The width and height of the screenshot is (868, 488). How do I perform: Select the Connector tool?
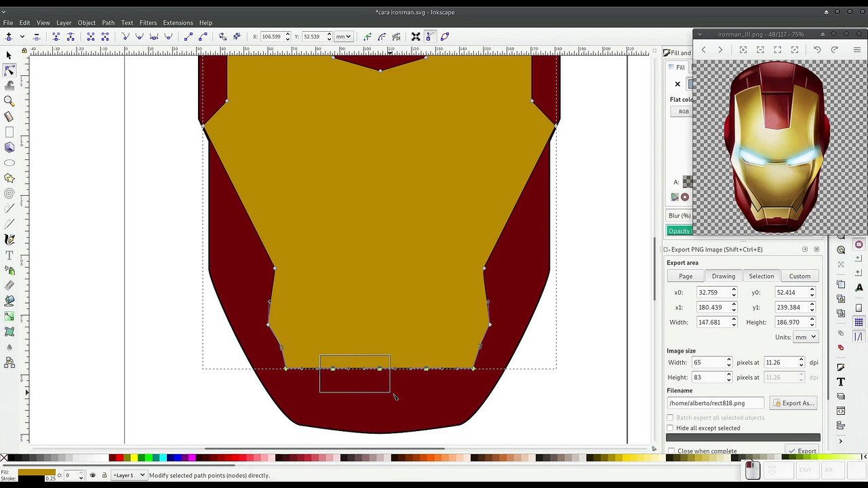(9, 363)
